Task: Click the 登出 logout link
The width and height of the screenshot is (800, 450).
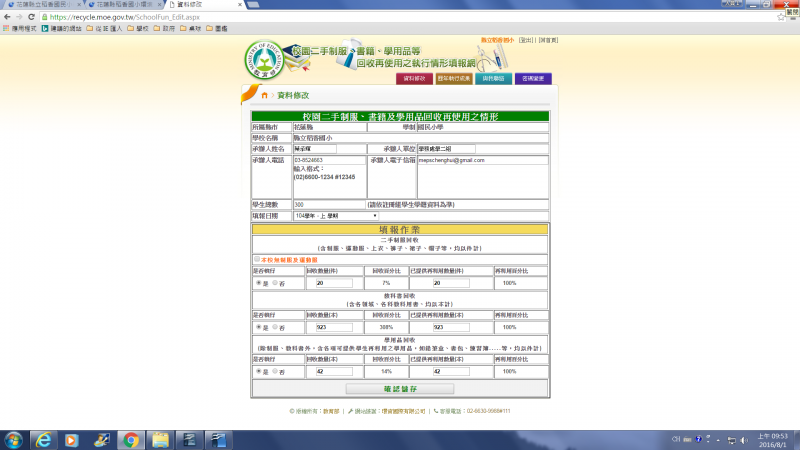Action: click(526, 40)
